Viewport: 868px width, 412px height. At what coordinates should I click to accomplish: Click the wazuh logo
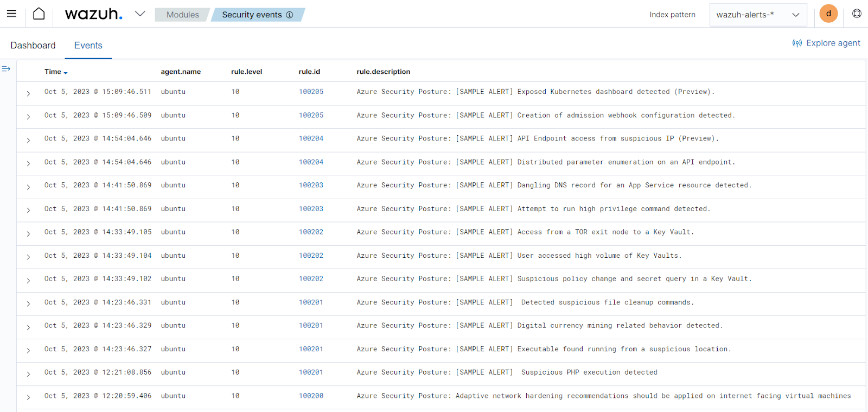point(93,14)
